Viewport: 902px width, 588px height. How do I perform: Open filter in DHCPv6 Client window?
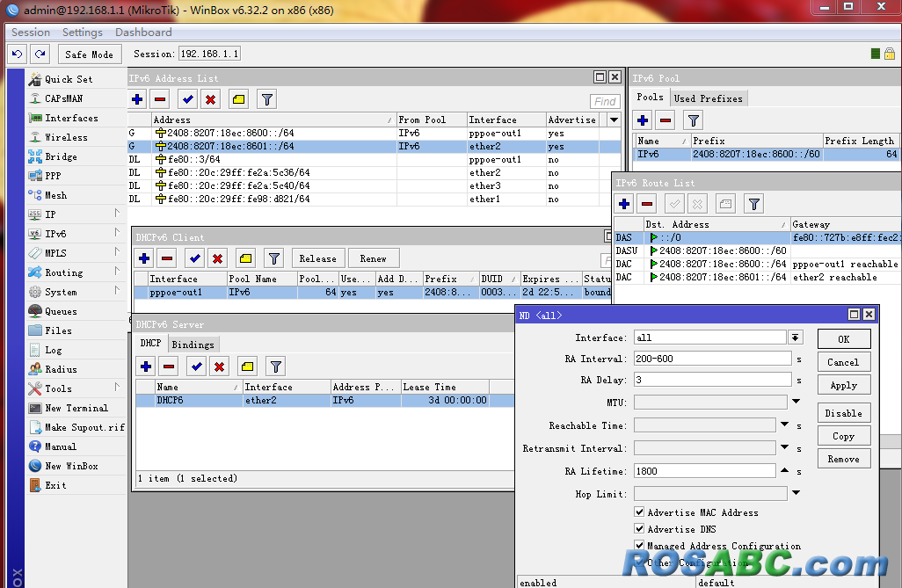273,259
